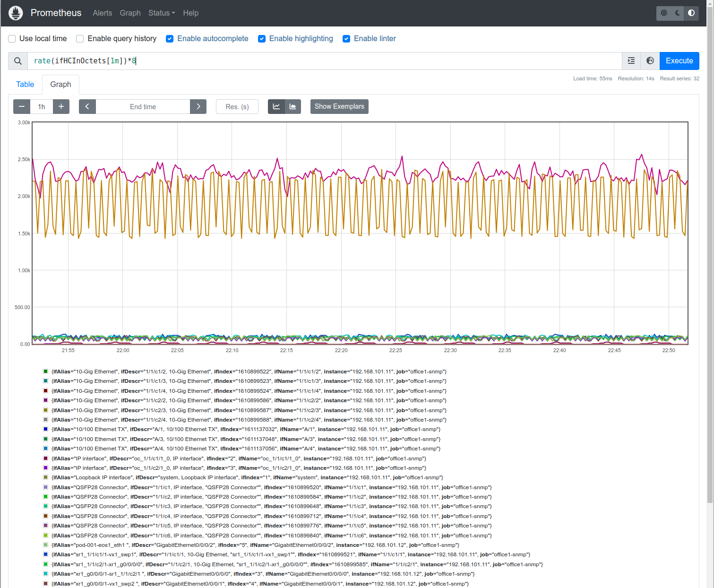
Task: Enable Use local time
Action: coord(12,39)
